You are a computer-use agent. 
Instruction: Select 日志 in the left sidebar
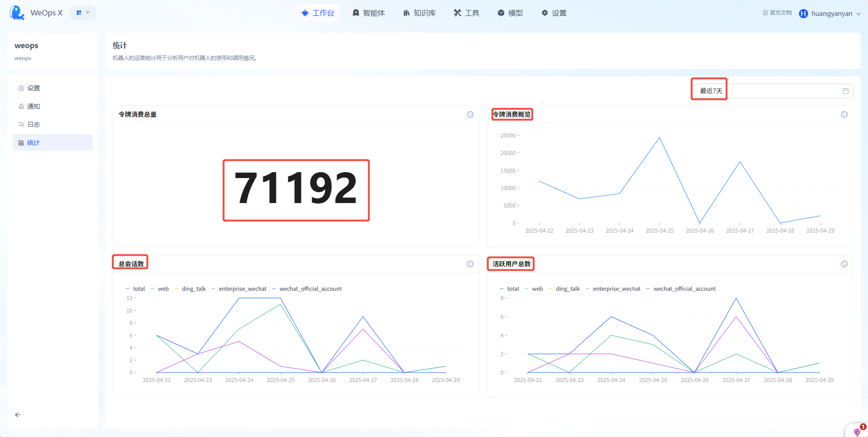point(53,124)
